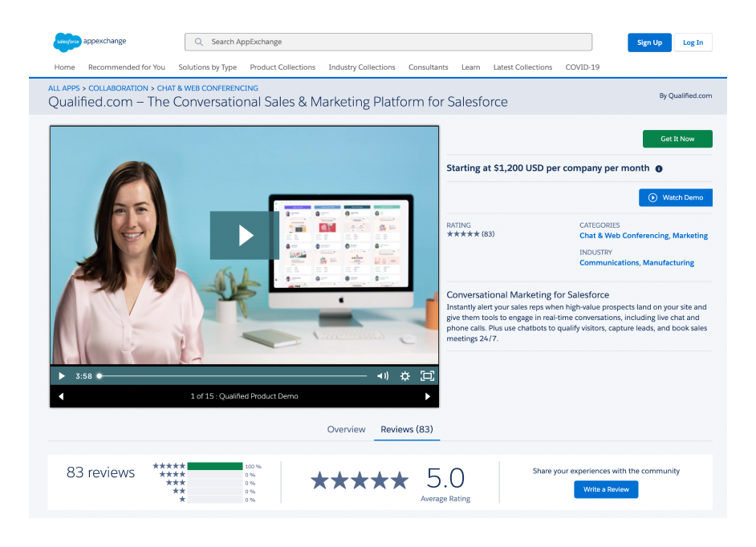Enter fullscreen mode for the video

click(x=427, y=376)
